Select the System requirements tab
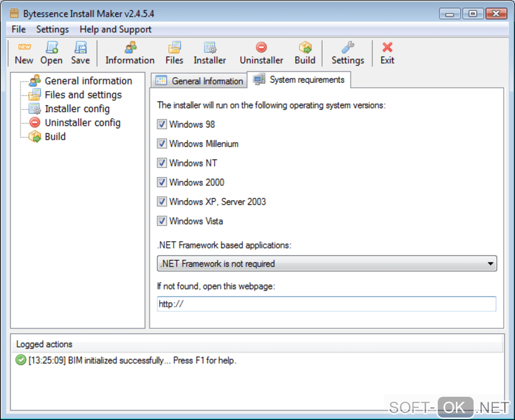The image size is (515, 420). 299,80
